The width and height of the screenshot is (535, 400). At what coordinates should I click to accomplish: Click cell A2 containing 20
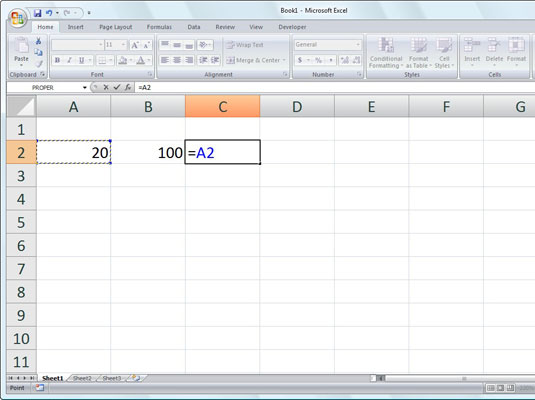click(74, 152)
